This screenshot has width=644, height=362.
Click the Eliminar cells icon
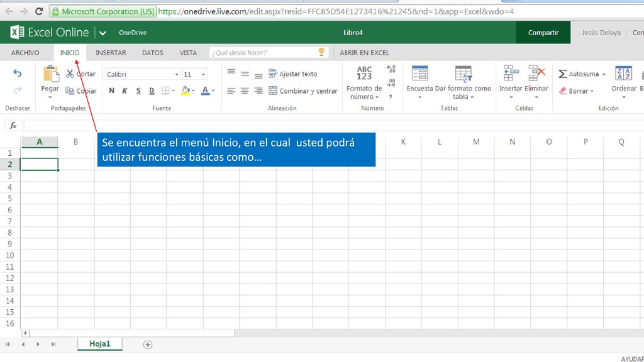click(536, 73)
